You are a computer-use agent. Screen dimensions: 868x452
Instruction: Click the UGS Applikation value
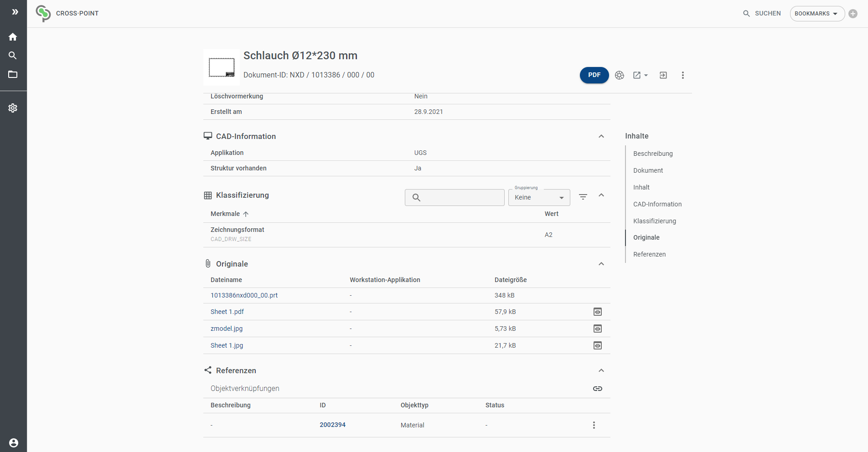click(420, 153)
